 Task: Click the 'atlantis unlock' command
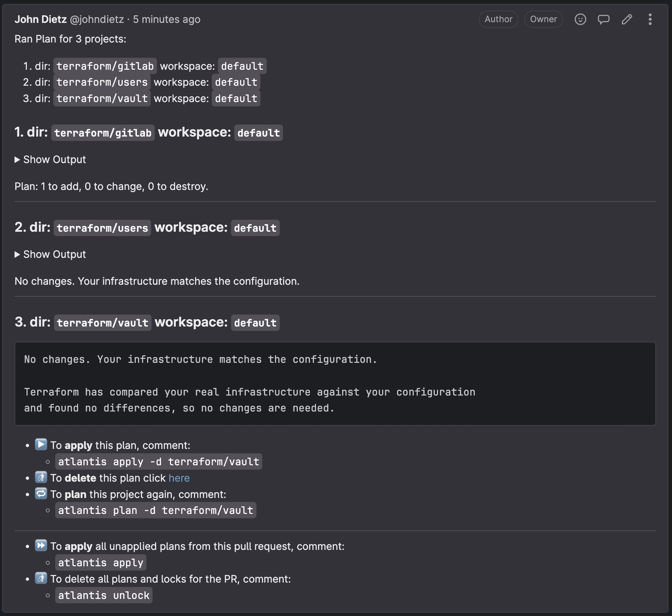click(104, 595)
